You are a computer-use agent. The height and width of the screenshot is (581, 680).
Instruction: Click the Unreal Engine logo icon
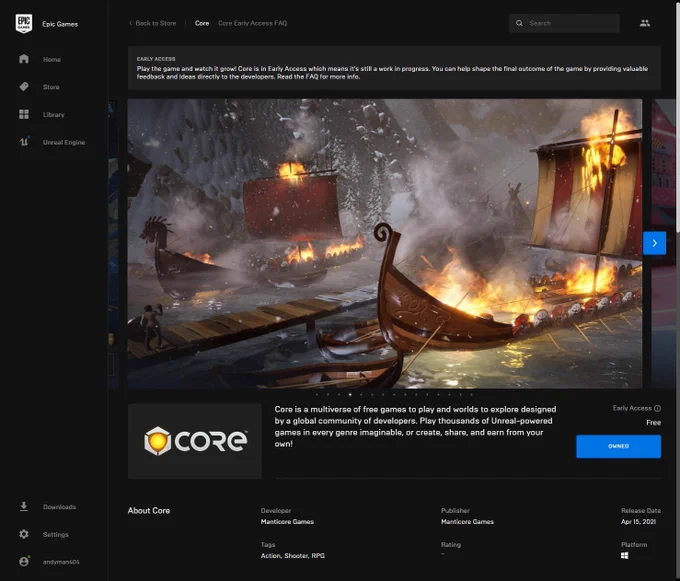[24, 142]
